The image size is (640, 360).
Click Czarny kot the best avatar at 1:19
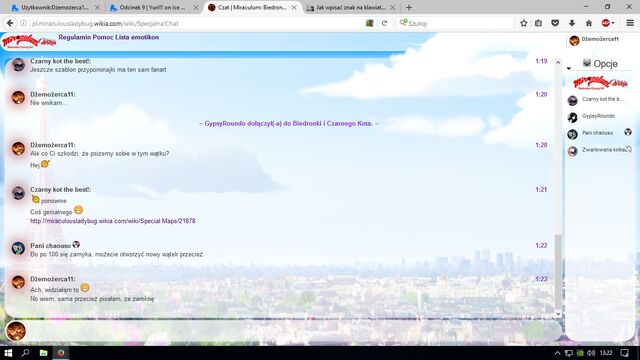(x=18, y=64)
